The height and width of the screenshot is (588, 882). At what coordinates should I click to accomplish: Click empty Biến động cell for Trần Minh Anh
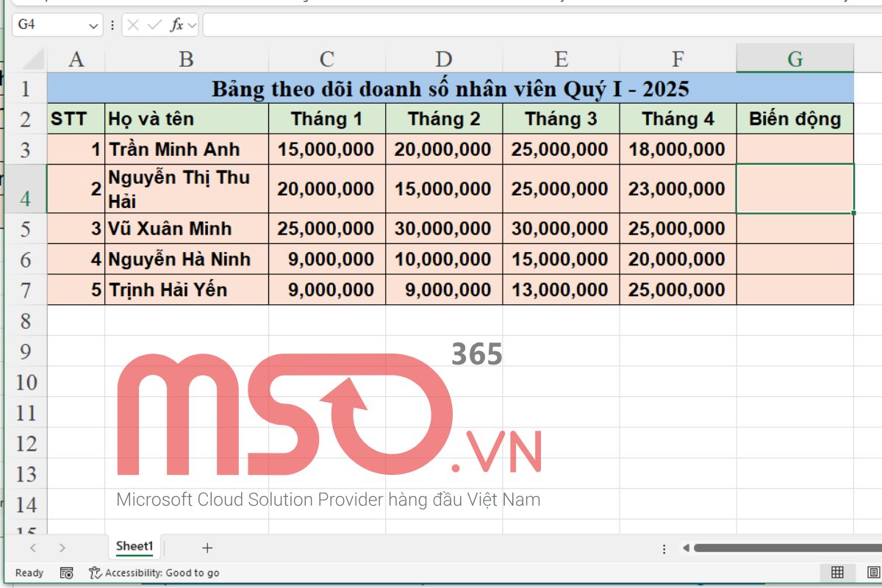click(795, 149)
